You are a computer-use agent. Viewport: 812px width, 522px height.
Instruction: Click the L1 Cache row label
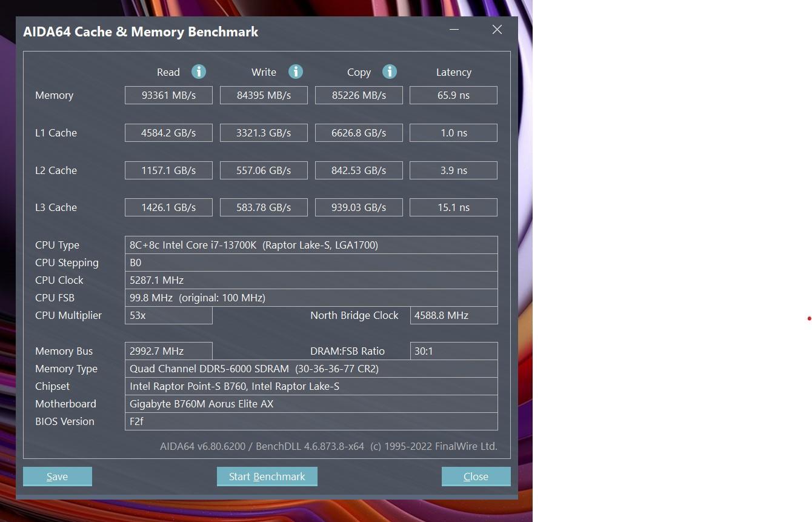(x=56, y=133)
